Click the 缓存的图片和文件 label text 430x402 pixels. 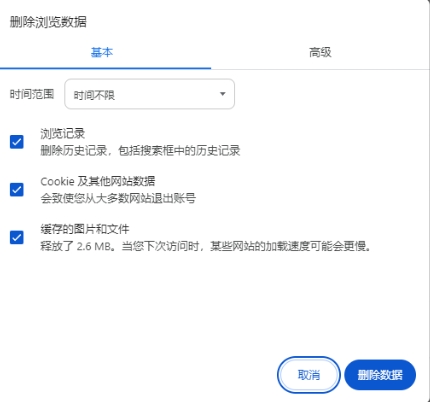coord(85,229)
